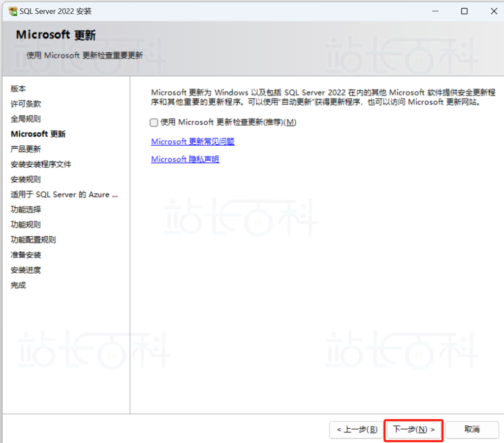Select the 产品更新 step in the sidebar

click(26, 149)
